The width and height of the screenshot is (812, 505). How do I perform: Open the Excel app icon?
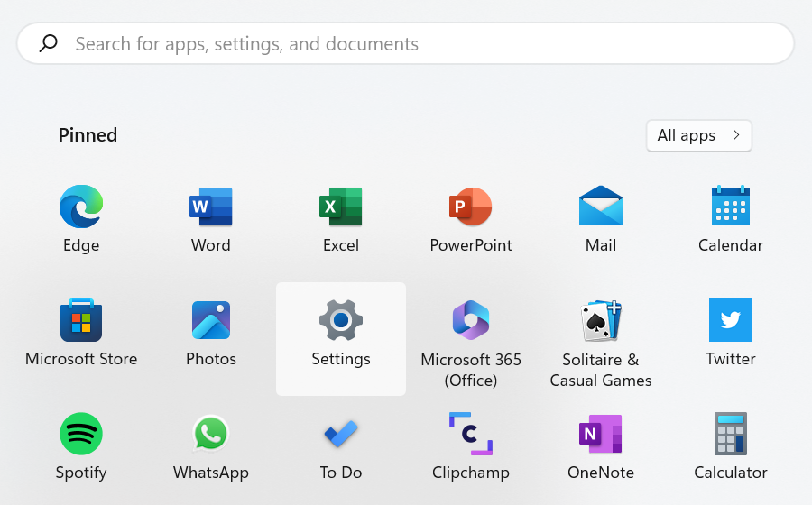(341, 207)
